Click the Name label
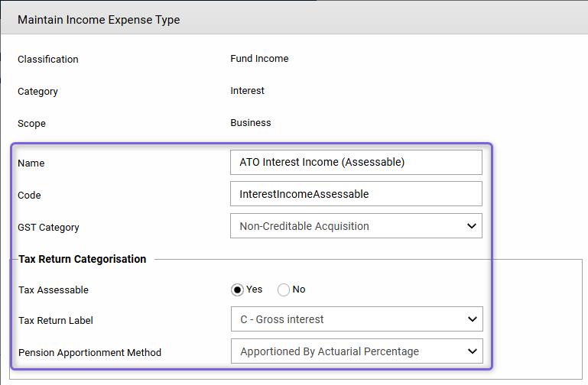 point(31,163)
